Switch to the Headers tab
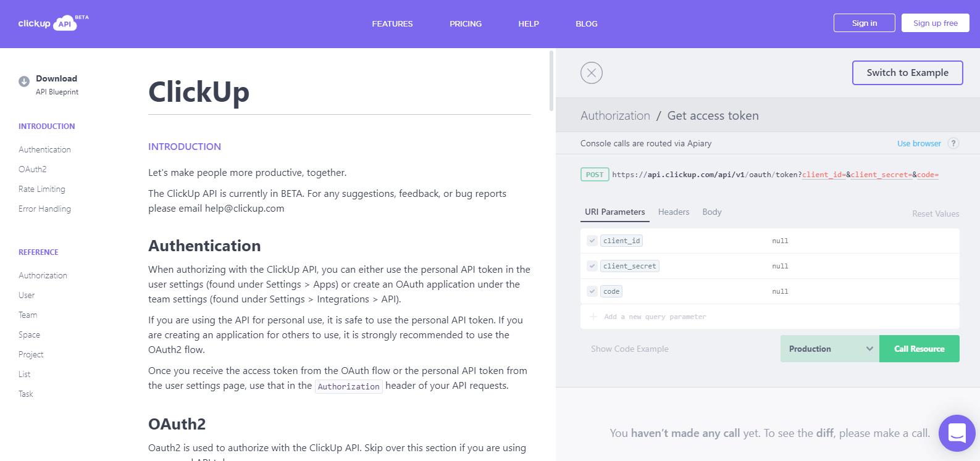Screen dimensions: 980x461 click(673, 212)
